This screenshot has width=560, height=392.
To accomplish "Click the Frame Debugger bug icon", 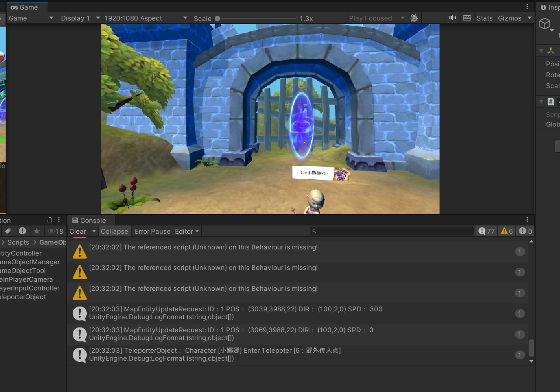I will 414,18.
